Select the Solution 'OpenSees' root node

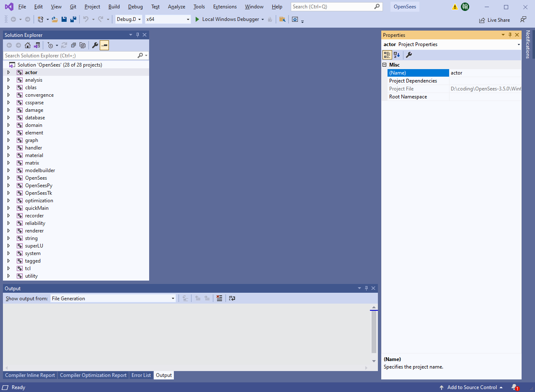pos(59,65)
